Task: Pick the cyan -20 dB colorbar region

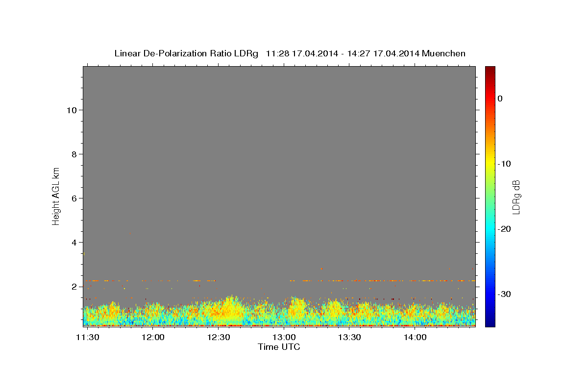Action: point(490,229)
